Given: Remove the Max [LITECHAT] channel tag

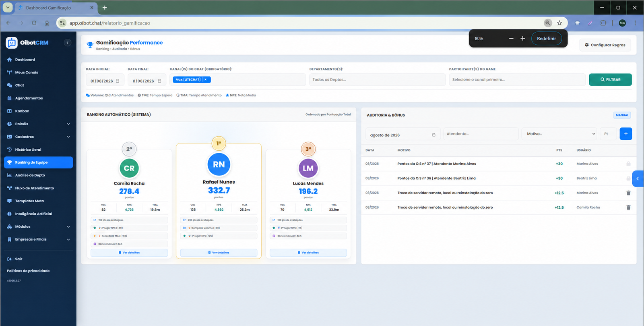Looking at the screenshot, I should [x=206, y=80].
